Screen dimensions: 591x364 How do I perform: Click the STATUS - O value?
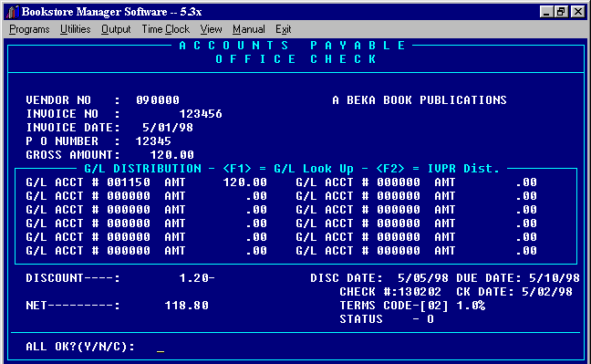click(430, 319)
